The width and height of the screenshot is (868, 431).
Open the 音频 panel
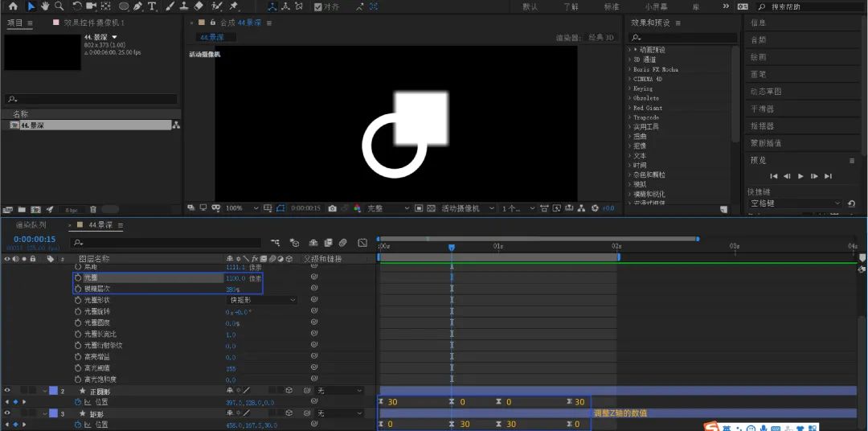(x=758, y=40)
